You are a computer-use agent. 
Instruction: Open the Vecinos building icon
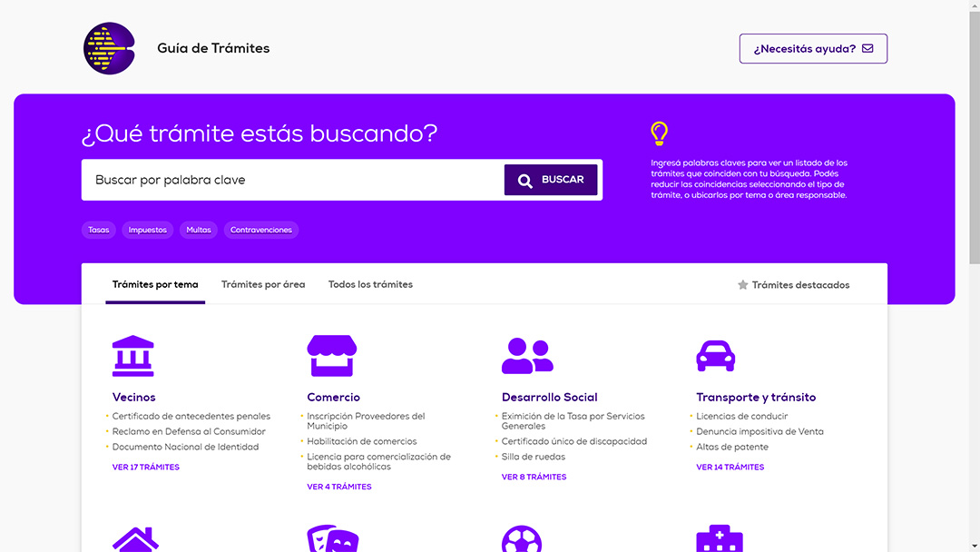click(132, 356)
